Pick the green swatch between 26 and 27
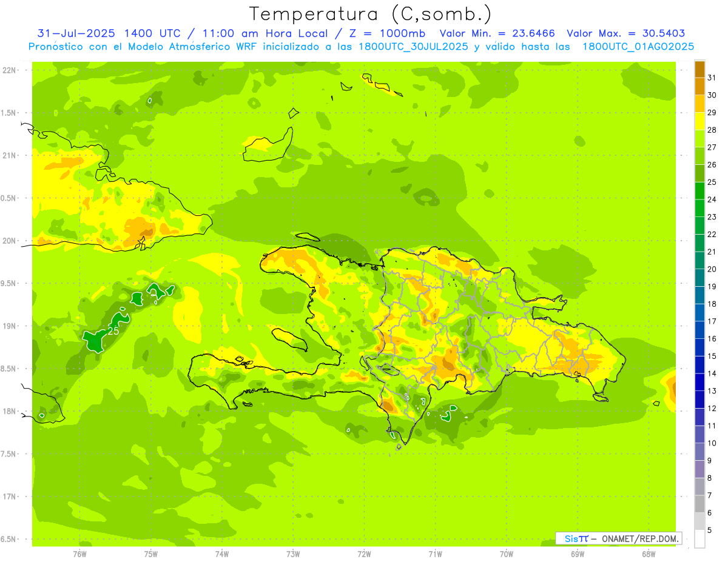Viewport: 728px width, 562px height. pyautogui.click(x=700, y=156)
